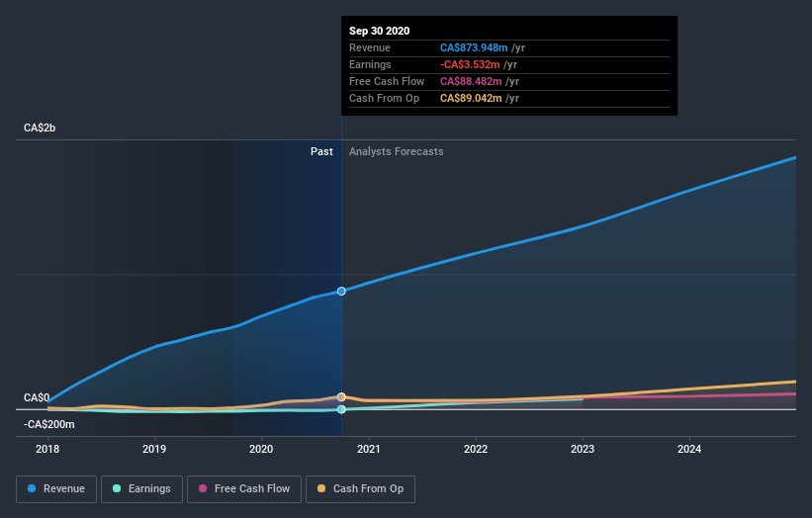Toggle the Free Cash Flow legend button

[244, 489]
